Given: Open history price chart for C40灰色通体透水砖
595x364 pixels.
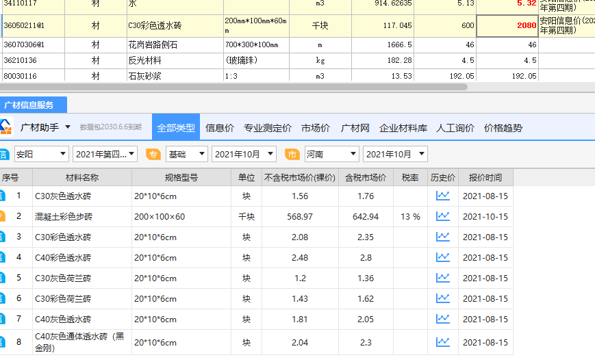Looking at the screenshot, I should [442, 342].
